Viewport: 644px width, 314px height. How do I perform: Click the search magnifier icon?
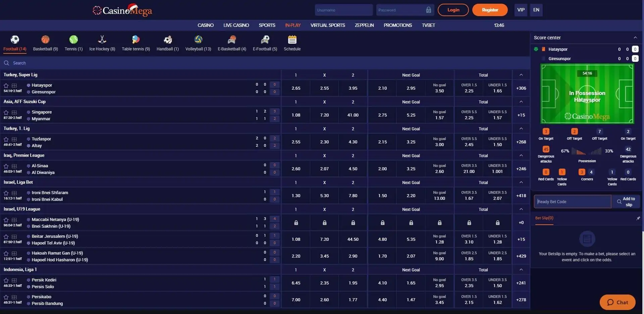(x=6, y=63)
